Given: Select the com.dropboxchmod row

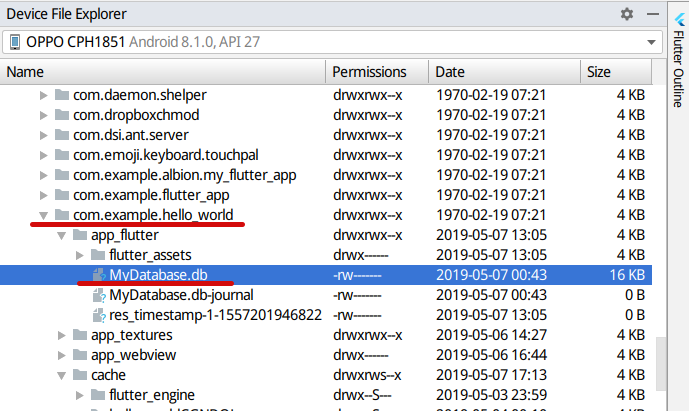Looking at the screenshot, I should pyautogui.click(x=326, y=115).
